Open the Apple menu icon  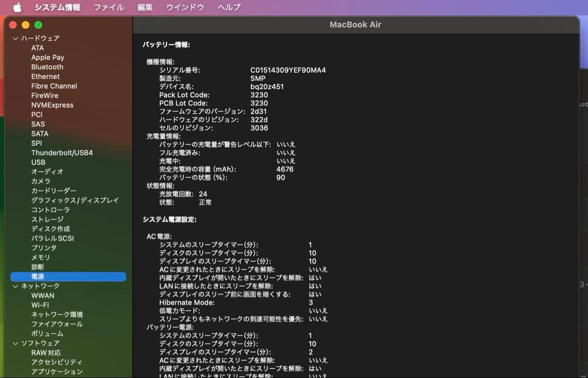pos(17,8)
